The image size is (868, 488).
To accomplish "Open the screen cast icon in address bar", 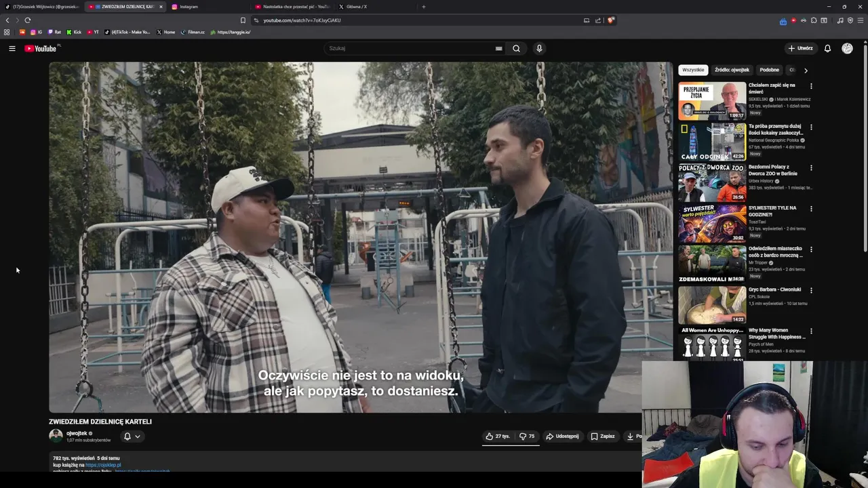I will coord(586,20).
